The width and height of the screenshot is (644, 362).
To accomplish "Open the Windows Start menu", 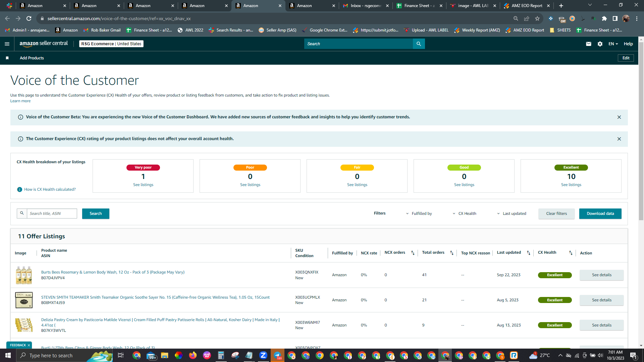I will pyautogui.click(x=8, y=355).
